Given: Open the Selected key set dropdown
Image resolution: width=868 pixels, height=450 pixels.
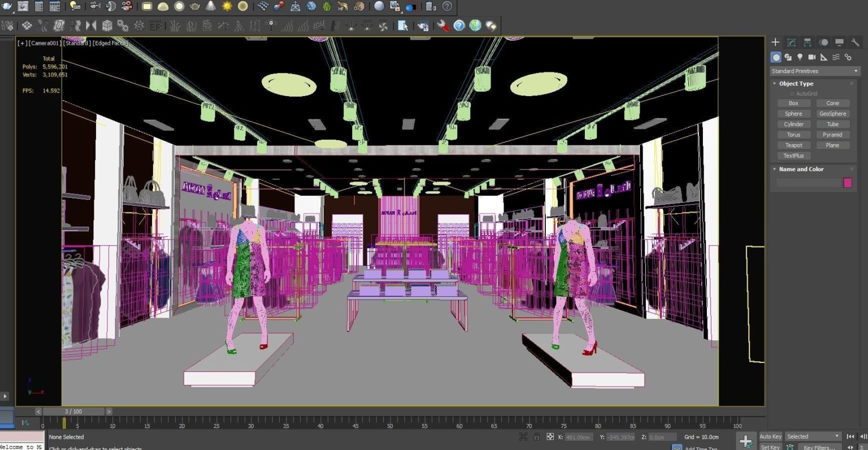Looking at the screenshot, I should [x=813, y=436].
